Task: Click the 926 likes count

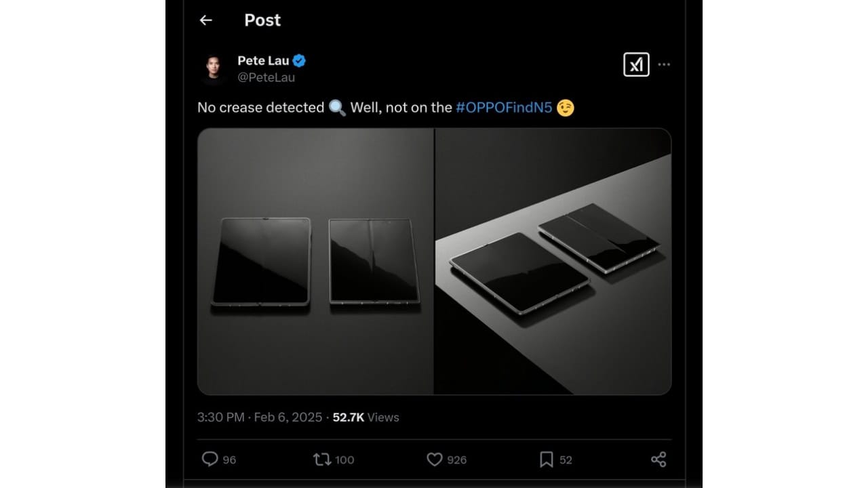Action: (457, 460)
